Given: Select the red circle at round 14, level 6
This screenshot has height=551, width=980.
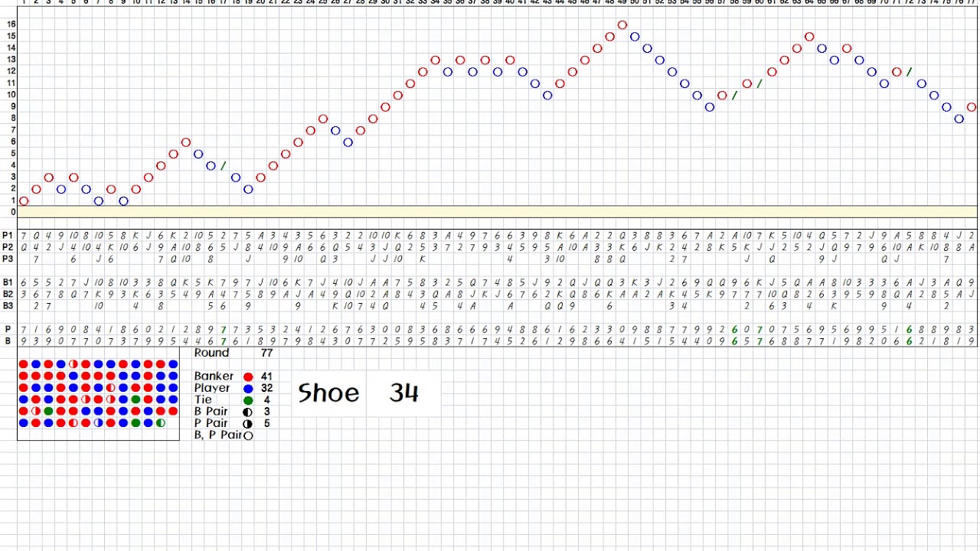Looking at the screenshot, I should (x=186, y=142).
